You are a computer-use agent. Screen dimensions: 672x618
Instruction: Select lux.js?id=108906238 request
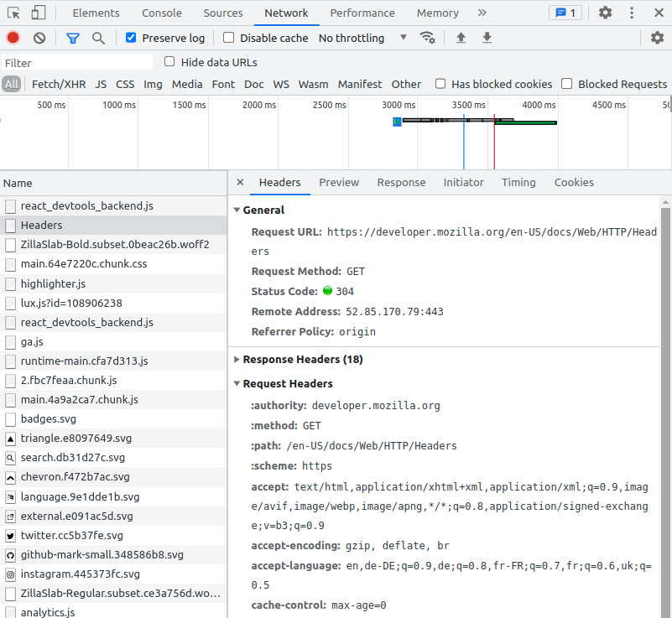113,304
